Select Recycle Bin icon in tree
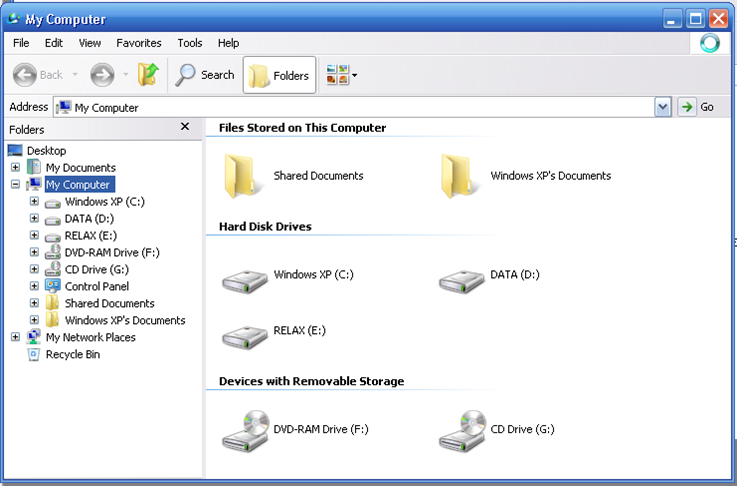The width and height of the screenshot is (737, 486). (x=34, y=354)
